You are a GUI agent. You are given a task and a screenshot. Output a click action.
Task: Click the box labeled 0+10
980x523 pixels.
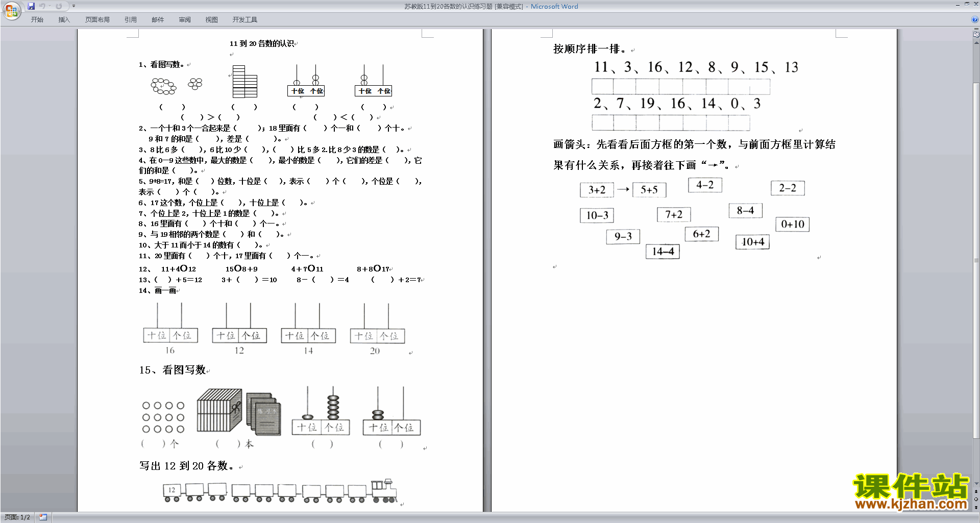[793, 224]
